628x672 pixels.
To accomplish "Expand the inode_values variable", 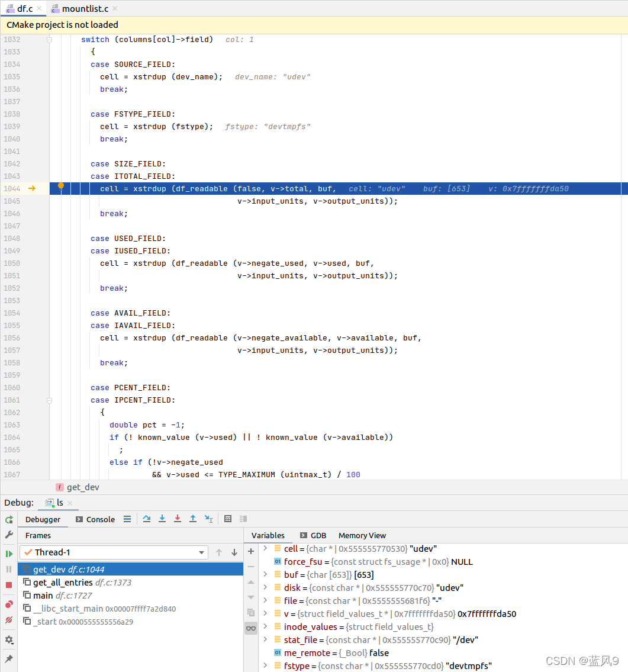I will (266, 626).
